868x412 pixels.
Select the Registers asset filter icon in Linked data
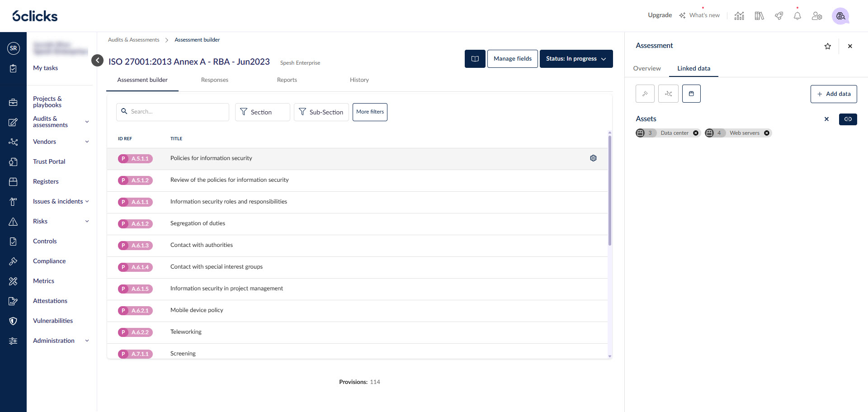[691, 94]
